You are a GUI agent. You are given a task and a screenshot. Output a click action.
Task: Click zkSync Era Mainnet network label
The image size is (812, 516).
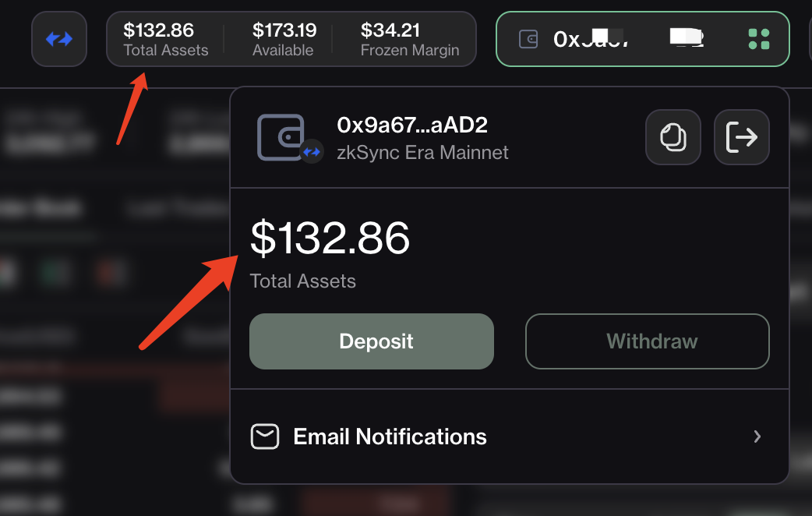click(422, 153)
